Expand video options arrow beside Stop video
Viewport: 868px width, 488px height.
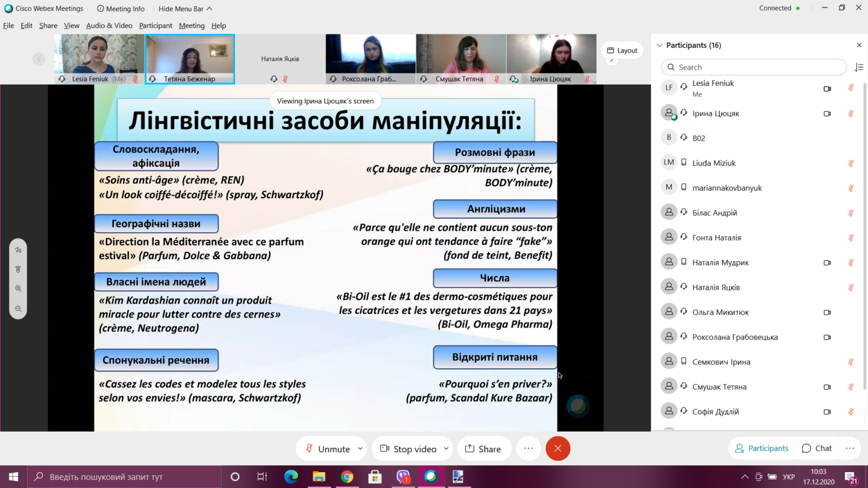click(x=446, y=448)
